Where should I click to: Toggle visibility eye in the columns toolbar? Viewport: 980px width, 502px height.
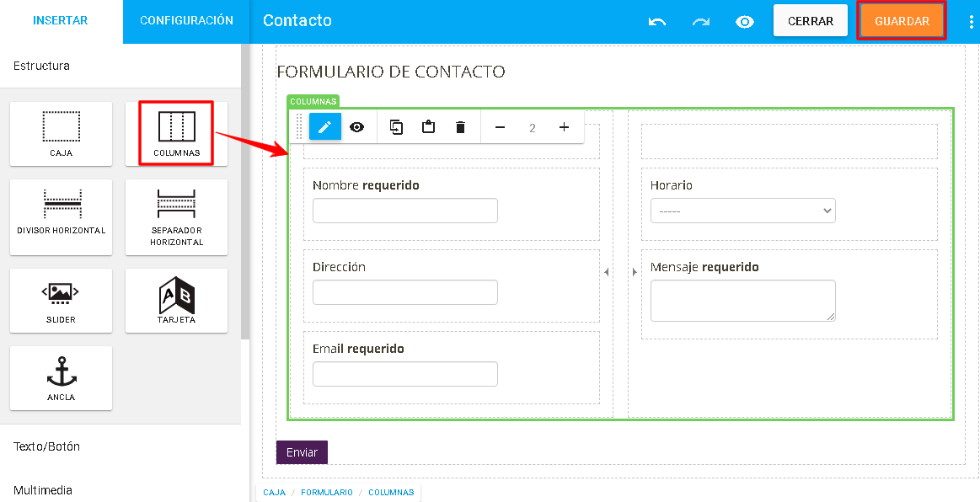click(357, 127)
